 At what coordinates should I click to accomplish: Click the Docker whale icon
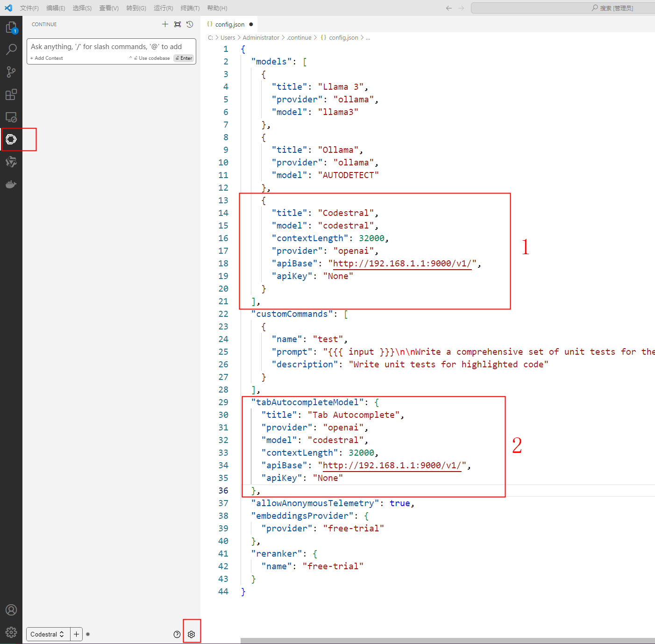pyautogui.click(x=12, y=184)
